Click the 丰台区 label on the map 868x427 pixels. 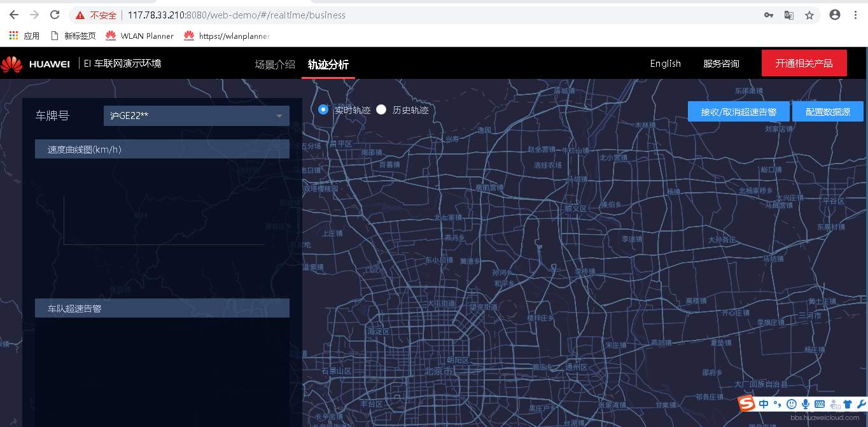pyautogui.click(x=372, y=404)
